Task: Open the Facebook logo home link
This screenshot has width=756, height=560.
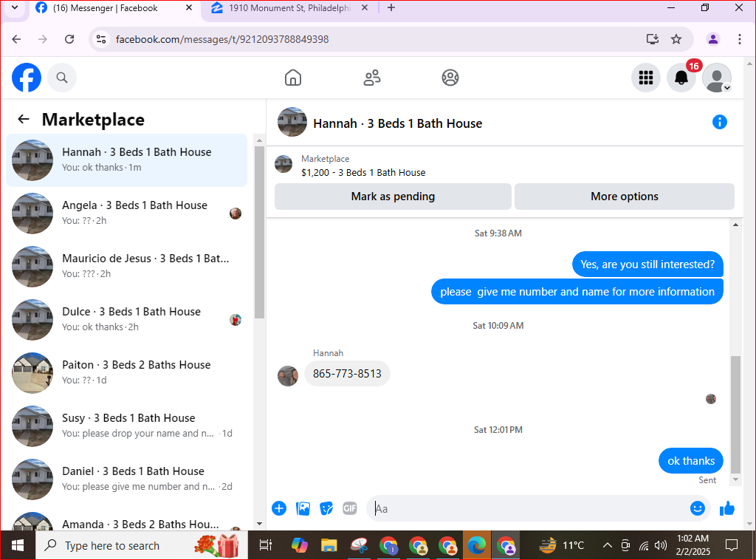Action: point(27,78)
